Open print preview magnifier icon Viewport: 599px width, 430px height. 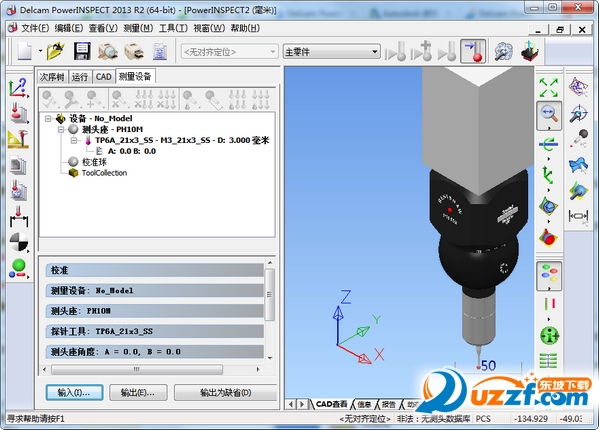click(x=108, y=51)
